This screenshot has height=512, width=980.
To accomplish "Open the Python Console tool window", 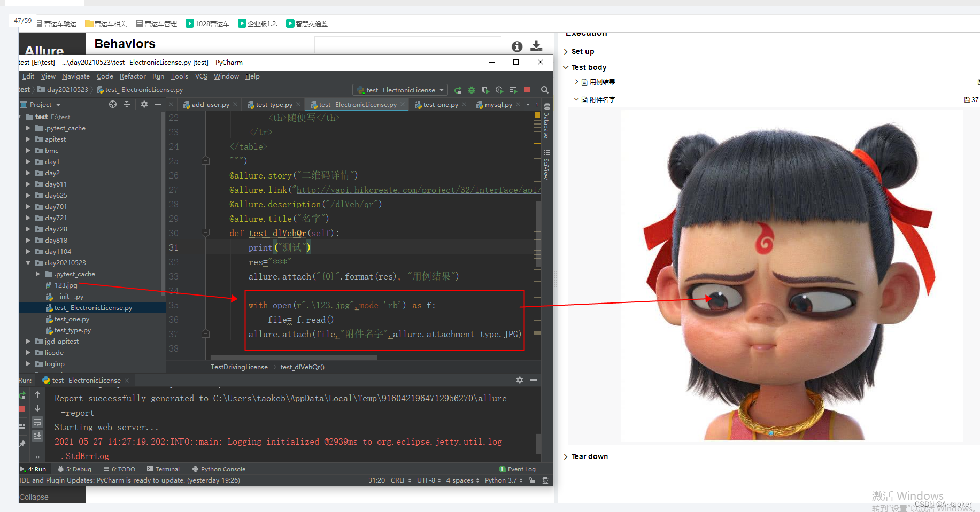I will 219,469.
